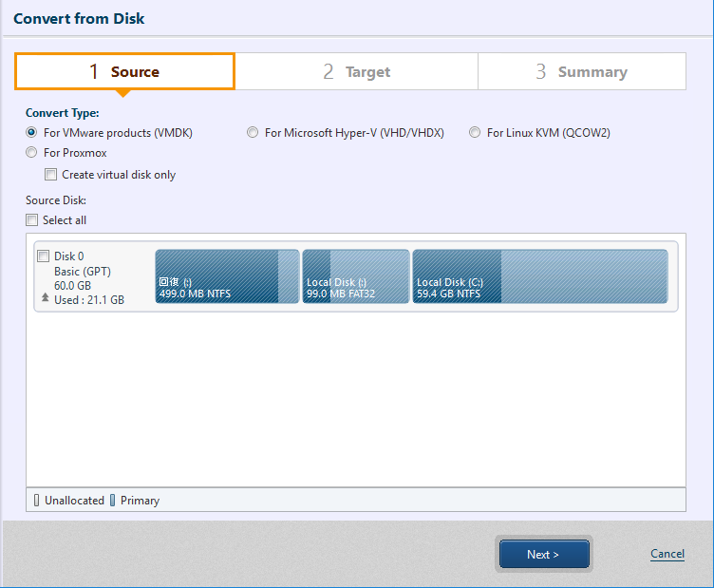Click the 499.0 MB NTFS recovery partition

(x=227, y=276)
